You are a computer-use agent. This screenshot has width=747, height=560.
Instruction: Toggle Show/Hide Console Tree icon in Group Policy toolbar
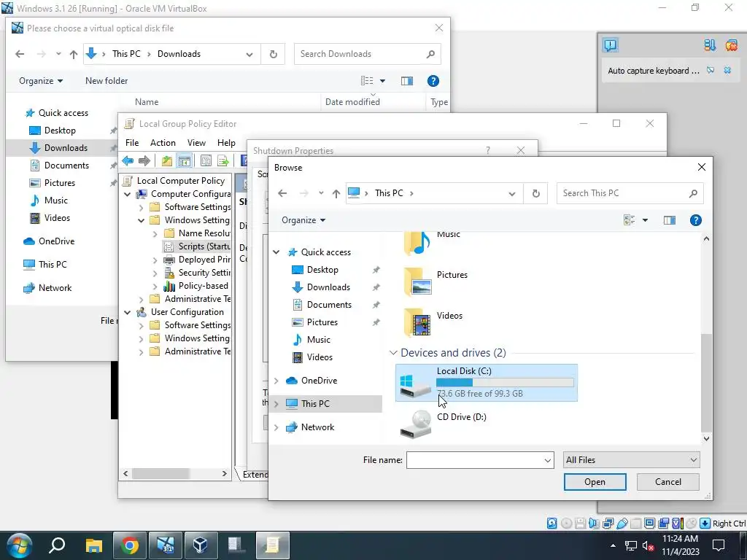tap(184, 160)
